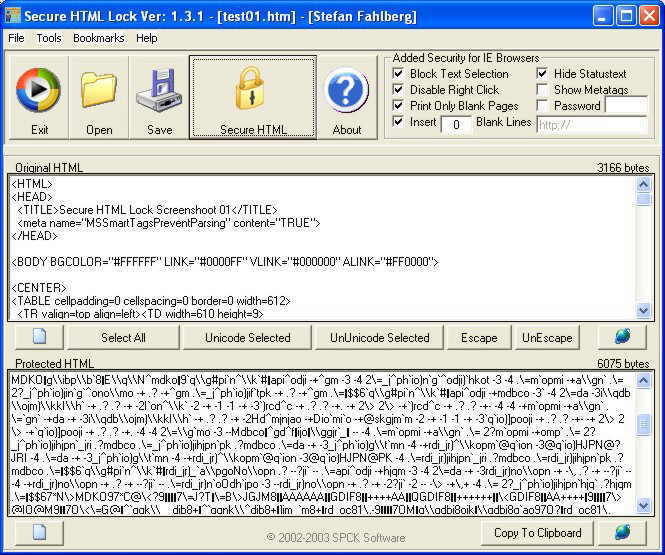Preview Original HTML in browser globe icon
Image resolution: width=665 pixels, height=555 pixels.
click(622, 337)
